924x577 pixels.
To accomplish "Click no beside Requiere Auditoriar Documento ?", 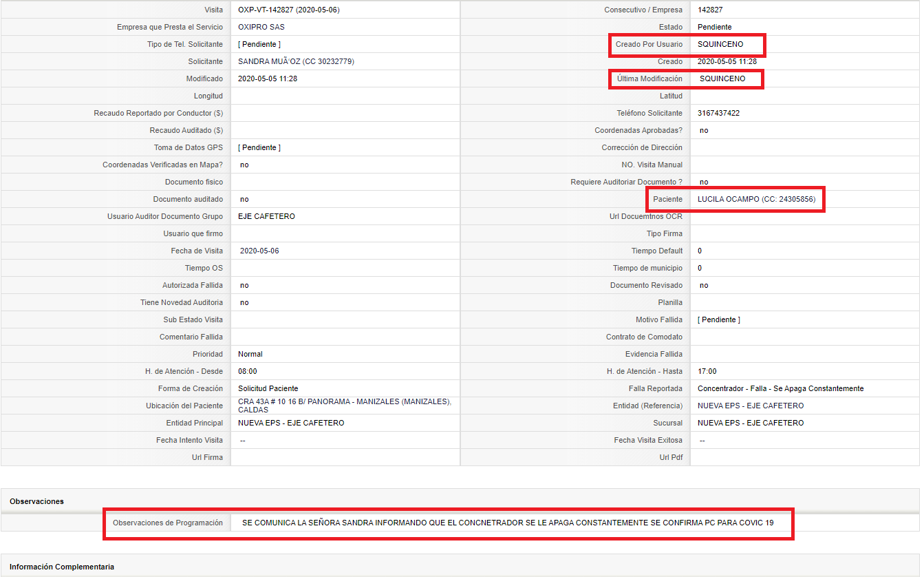I will (x=704, y=182).
